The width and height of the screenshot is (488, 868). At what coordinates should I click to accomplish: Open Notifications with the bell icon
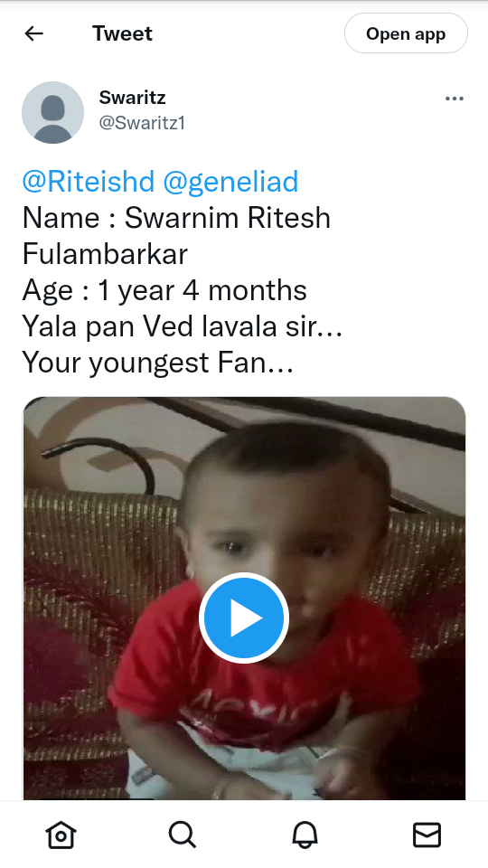tap(305, 835)
